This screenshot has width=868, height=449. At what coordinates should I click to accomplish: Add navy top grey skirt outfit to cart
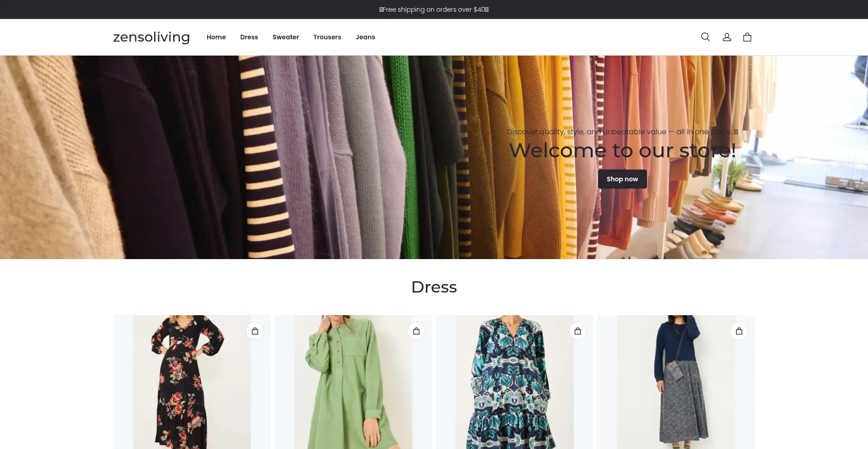click(739, 331)
